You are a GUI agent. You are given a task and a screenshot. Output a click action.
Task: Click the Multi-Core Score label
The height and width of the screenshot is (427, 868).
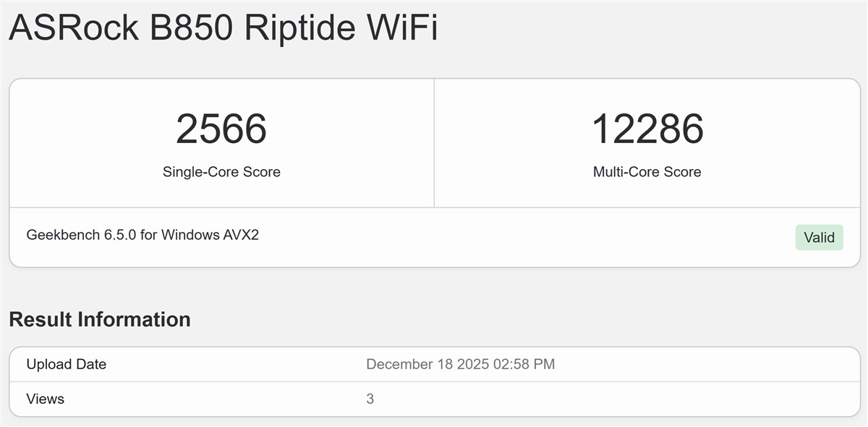[x=647, y=172]
